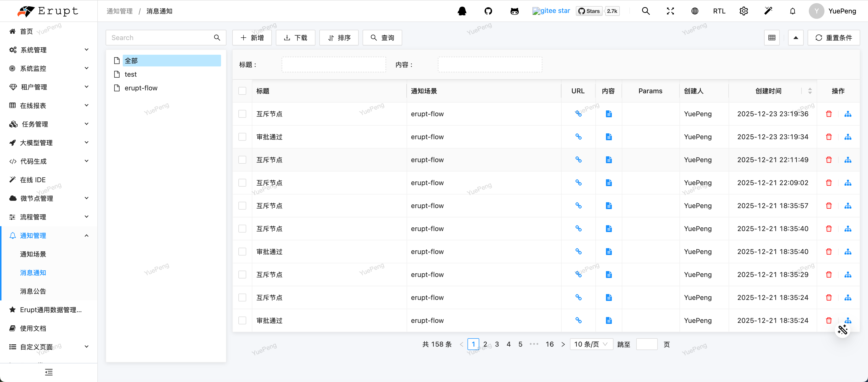The image size is (868, 382).
Task: Open the 10 条/页 page size dropdown
Action: [x=591, y=344]
